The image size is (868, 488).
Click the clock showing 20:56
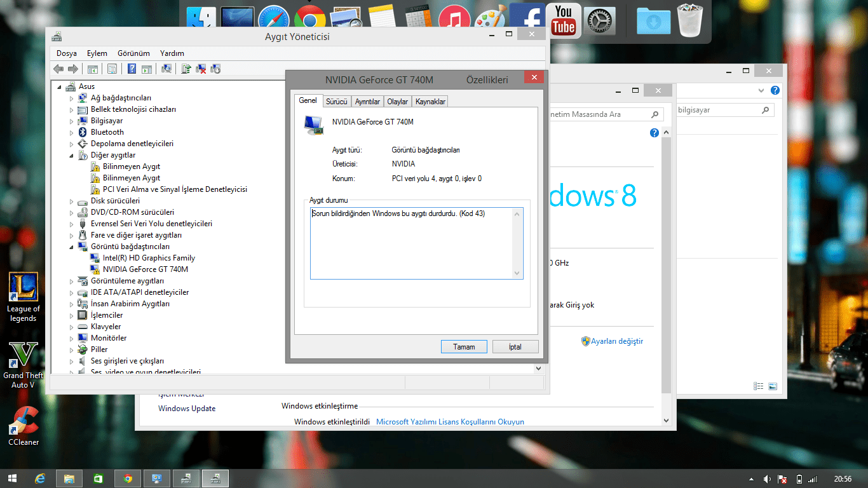point(843,479)
